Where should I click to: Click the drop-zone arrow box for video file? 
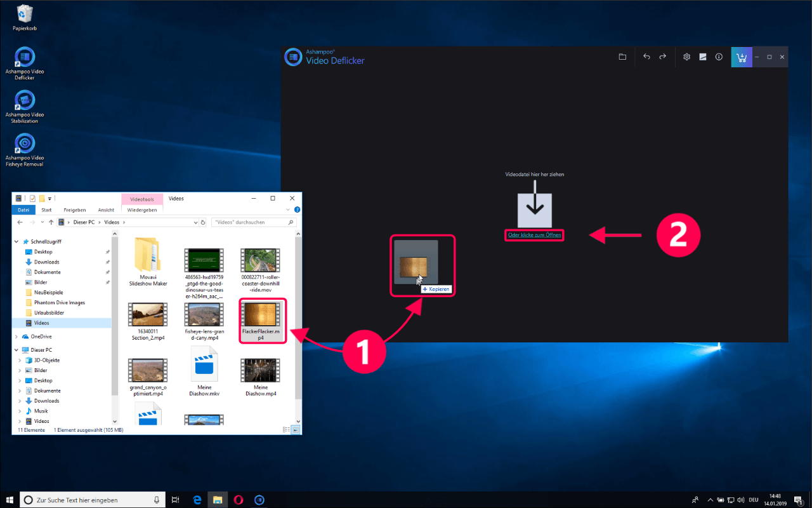point(534,210)
